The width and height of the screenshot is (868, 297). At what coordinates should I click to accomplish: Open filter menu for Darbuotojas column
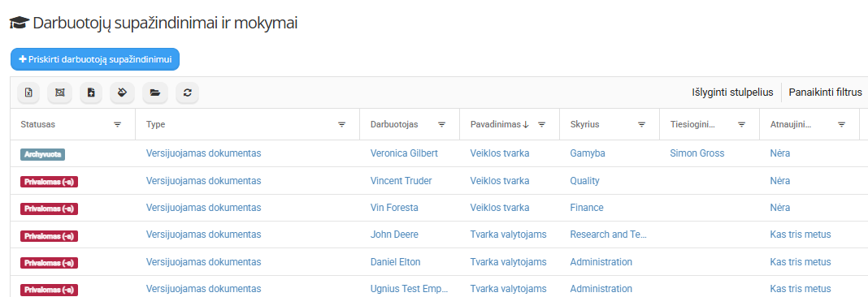[x=442, y=124]
